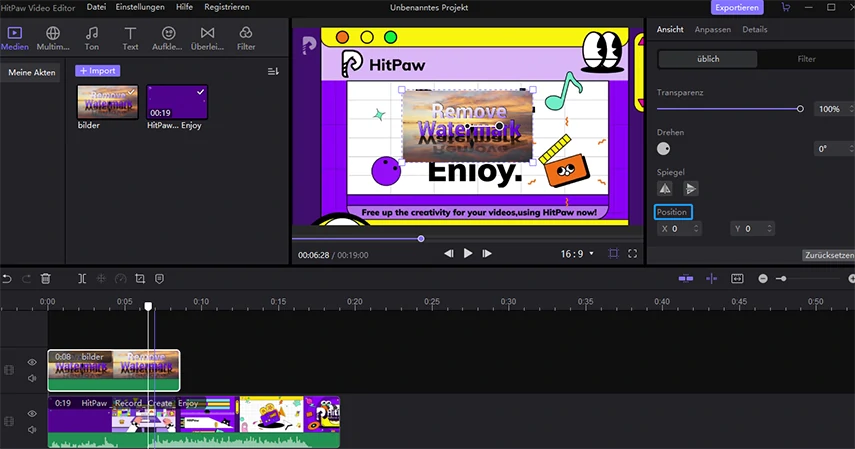The image size is (855, 449).
Task: Open the Multimedia library tab
Action: click(53, 38)
